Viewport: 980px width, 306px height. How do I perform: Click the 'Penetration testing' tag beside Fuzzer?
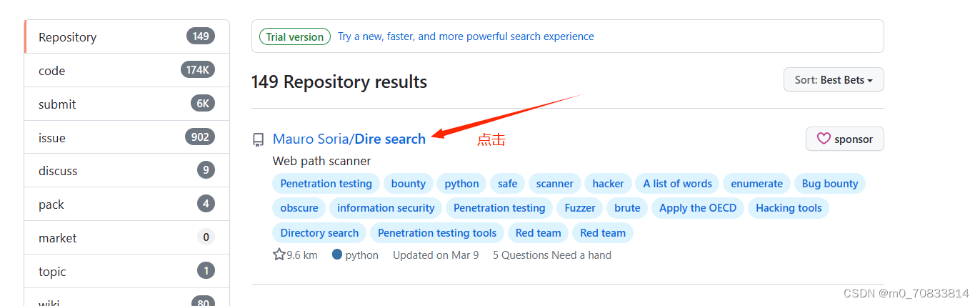499,207
